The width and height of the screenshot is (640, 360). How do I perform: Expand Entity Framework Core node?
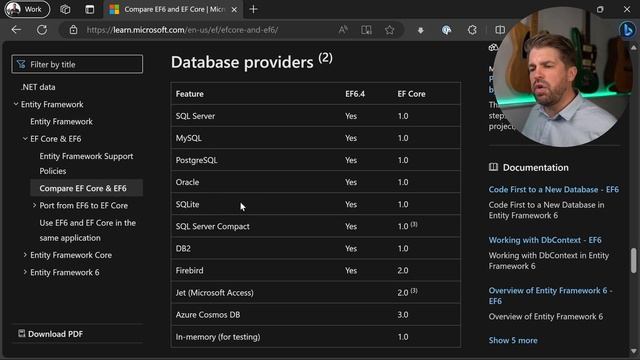point(25,255)
